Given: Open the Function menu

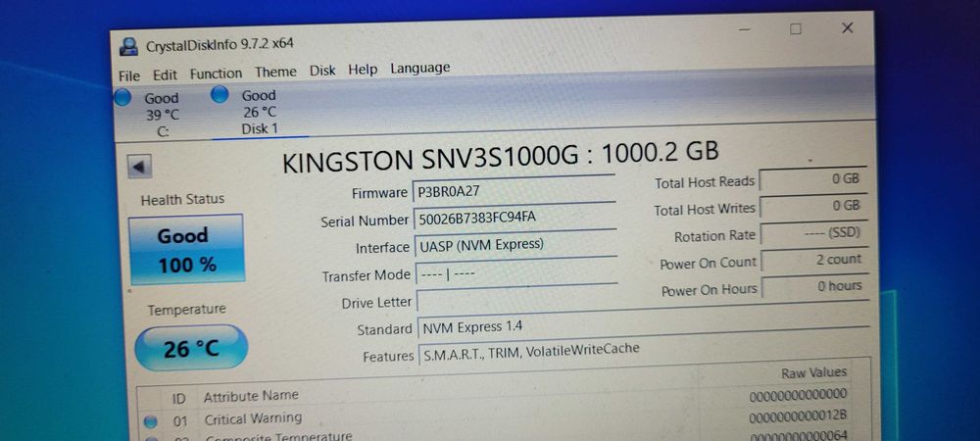Looking at the screenshot, I should point(216,73).
